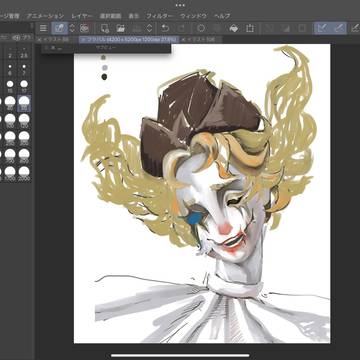Set brush size to 120 preset

(24, 121)
